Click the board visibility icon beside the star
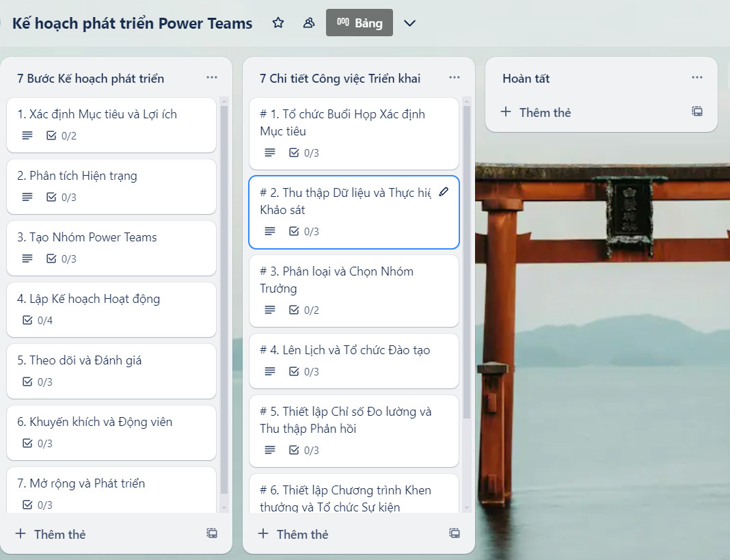The image size is (730, 560). pos(309,23)
